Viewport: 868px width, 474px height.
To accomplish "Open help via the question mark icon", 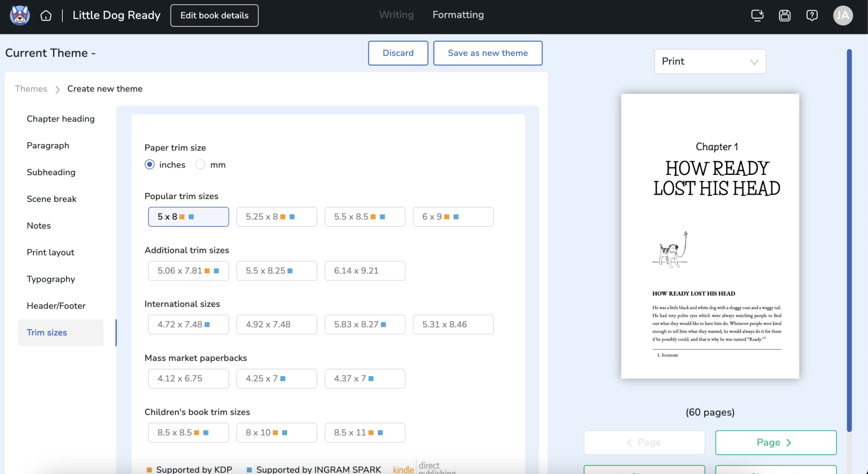I will 812,15.
